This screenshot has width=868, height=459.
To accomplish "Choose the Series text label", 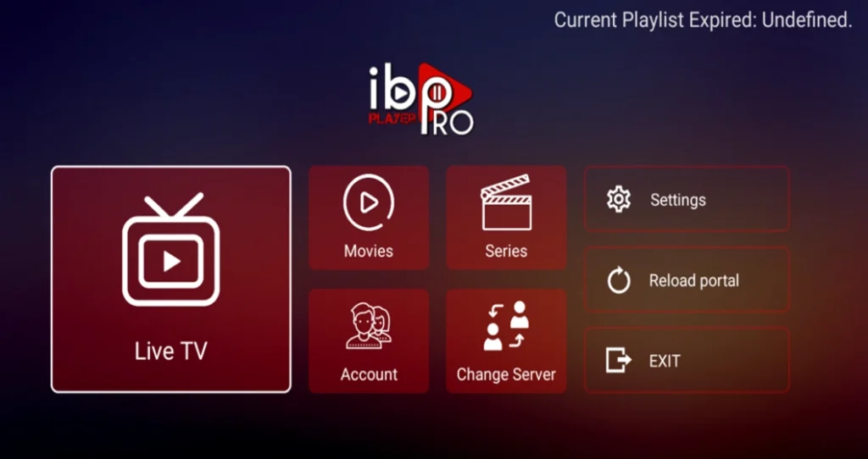I will pos(506,252).
